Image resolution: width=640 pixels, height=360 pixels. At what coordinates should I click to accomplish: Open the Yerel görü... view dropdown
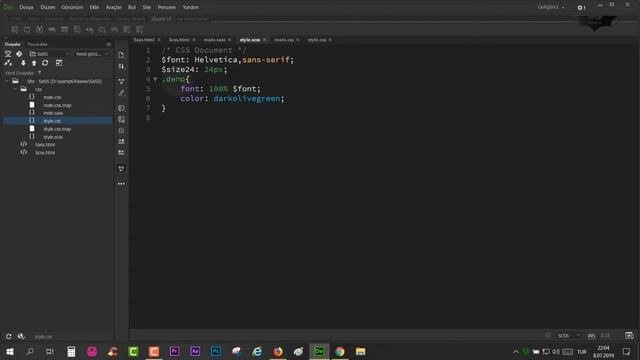pos(92,53)
